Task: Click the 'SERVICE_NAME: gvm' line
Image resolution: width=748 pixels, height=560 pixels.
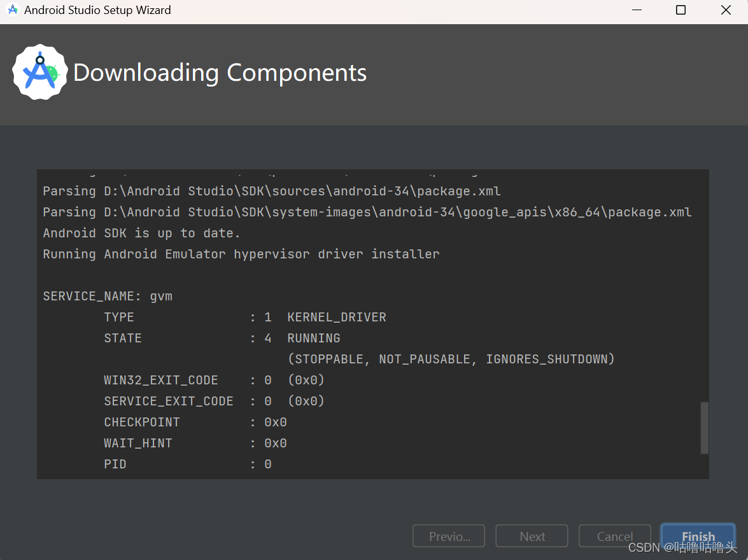Action: (x=108, y=296)
